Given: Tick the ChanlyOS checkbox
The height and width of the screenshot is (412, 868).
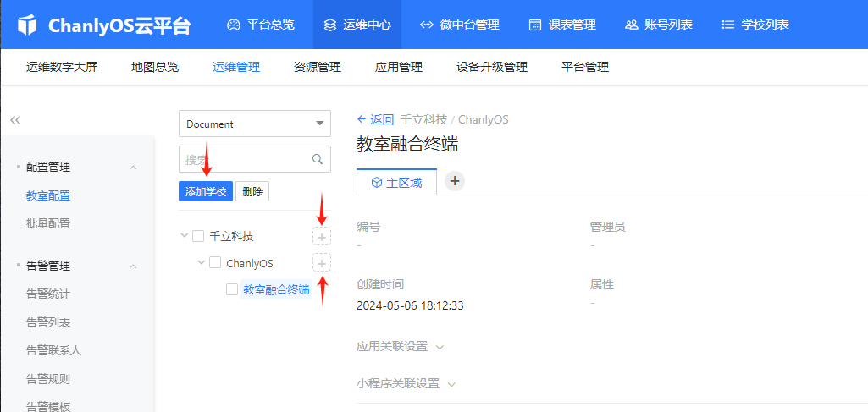Looking at the screenshot, I should pos(215,263).
